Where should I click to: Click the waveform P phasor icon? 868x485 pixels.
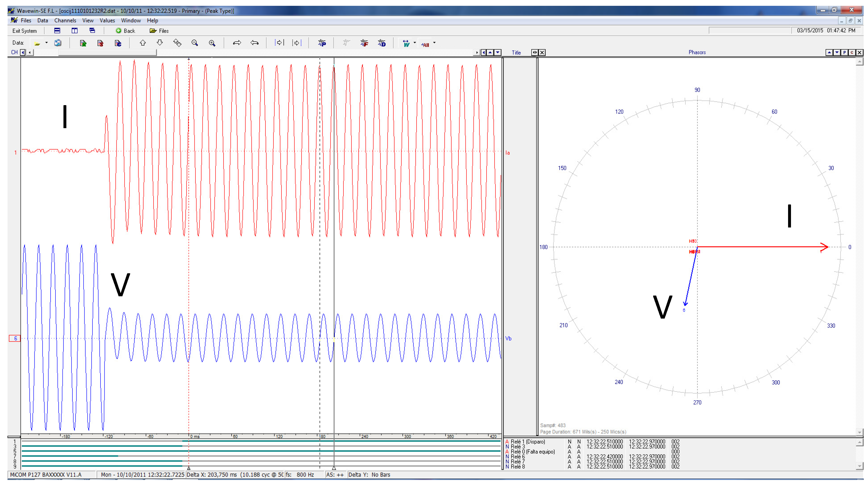pos(322,43)
